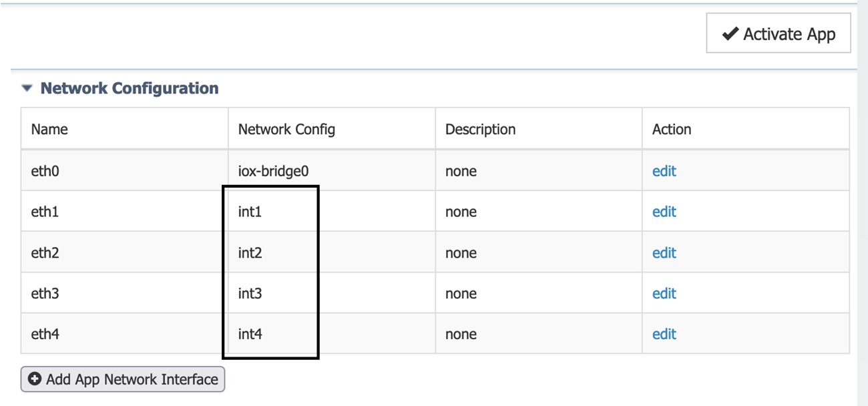This screenshot has width=868, height=406.
Task: Edit the eth1 interface configuration
Action: click(664, 212)
